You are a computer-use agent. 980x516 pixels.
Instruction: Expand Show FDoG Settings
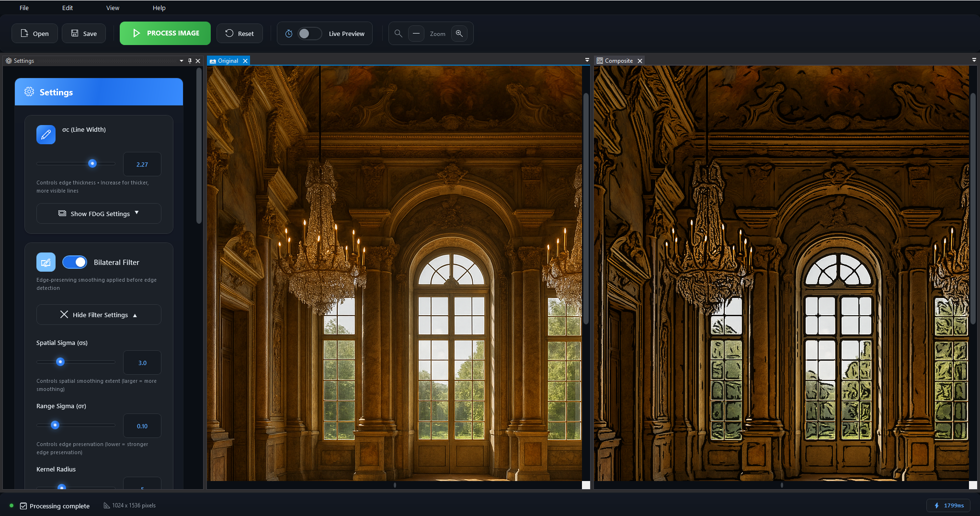click(99, 214)
